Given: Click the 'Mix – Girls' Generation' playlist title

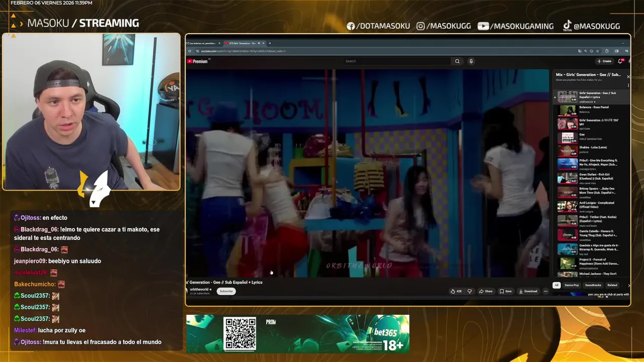Looking at the screenshot, I should pos(588,74).
